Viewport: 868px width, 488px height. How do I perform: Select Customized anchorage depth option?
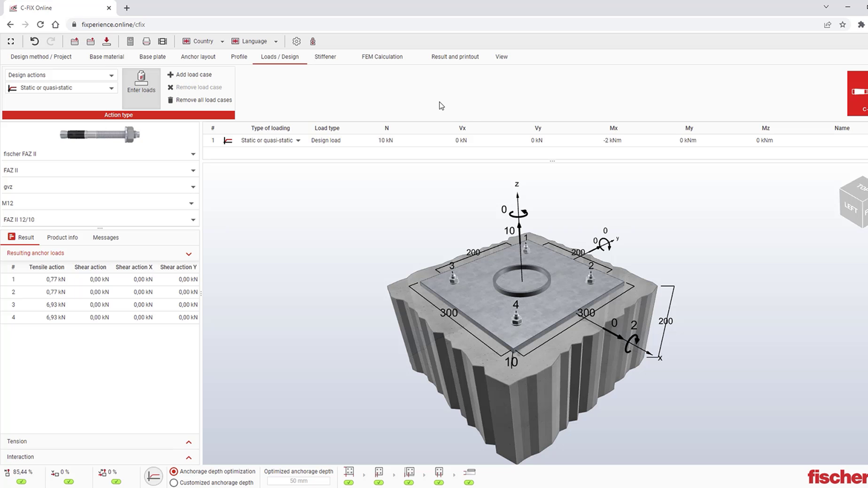[174, 482]
